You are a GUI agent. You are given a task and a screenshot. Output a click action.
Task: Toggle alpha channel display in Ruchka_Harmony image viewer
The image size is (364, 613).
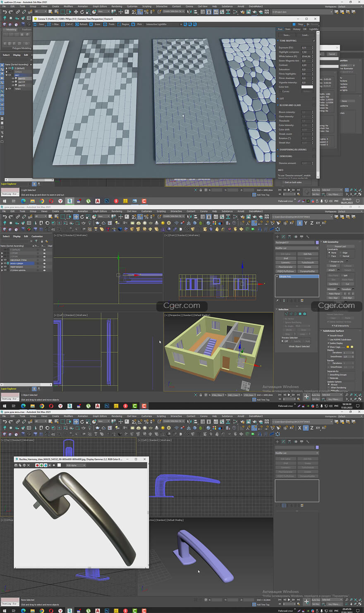tap(50, 465)
